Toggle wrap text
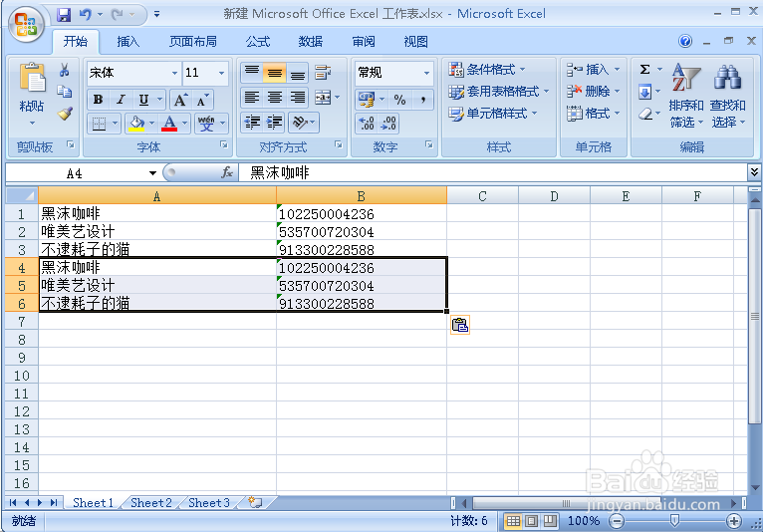 point(323,73)
